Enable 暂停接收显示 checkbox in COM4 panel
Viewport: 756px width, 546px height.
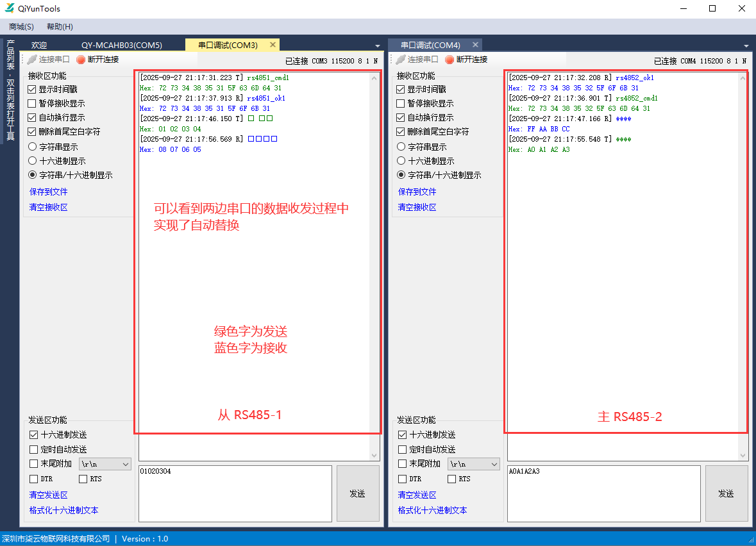(401, 104)
